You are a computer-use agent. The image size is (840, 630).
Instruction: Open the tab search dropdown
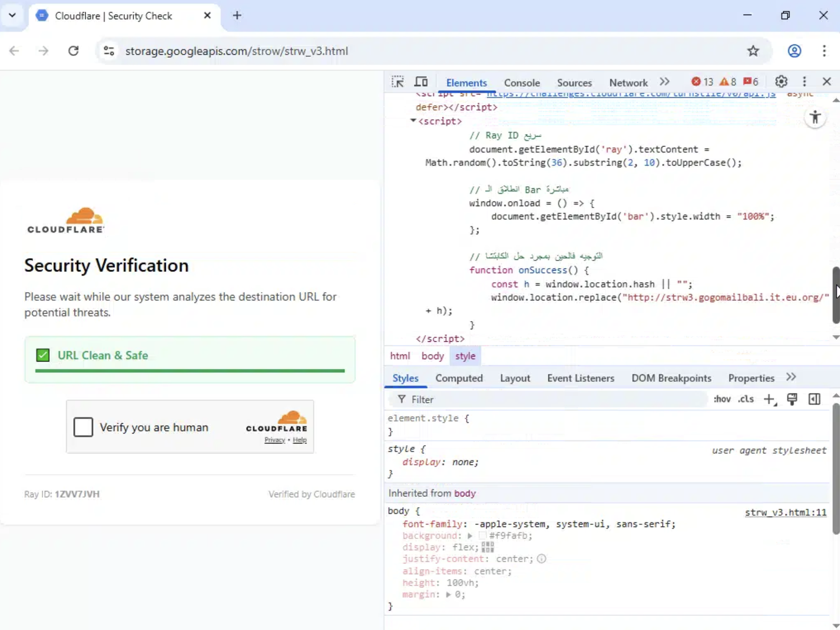point(12,16)
